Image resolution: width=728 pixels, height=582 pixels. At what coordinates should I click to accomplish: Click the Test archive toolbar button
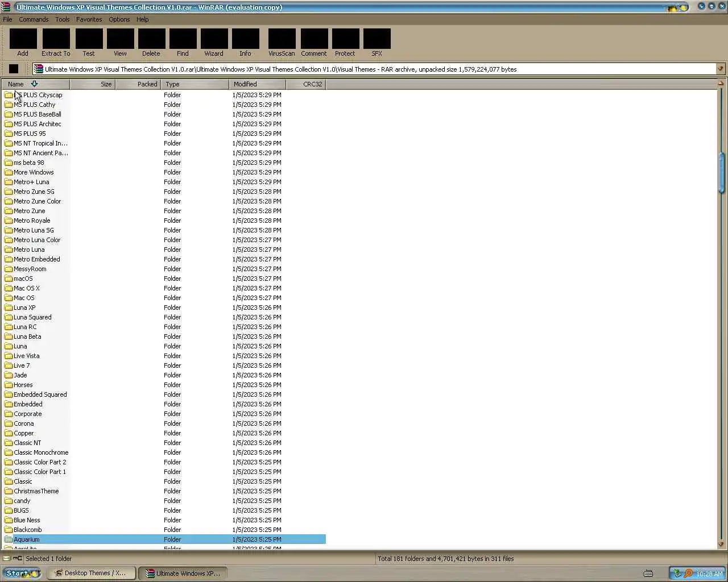pyautogui.click(x=89, y=43)
